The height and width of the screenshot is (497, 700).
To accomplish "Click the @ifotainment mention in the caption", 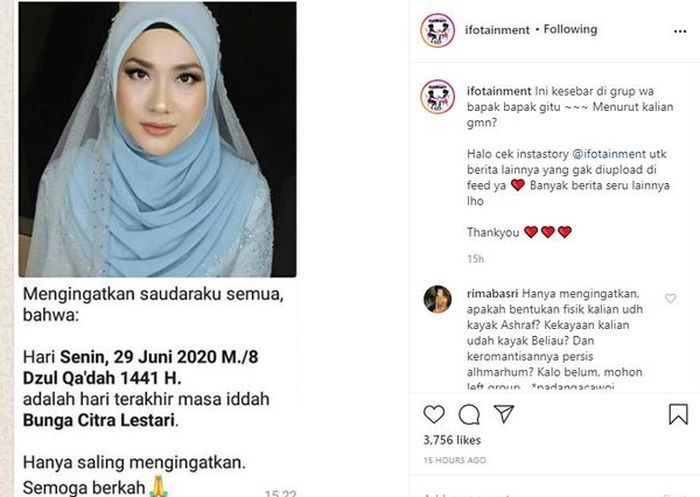I will (608, 154).
